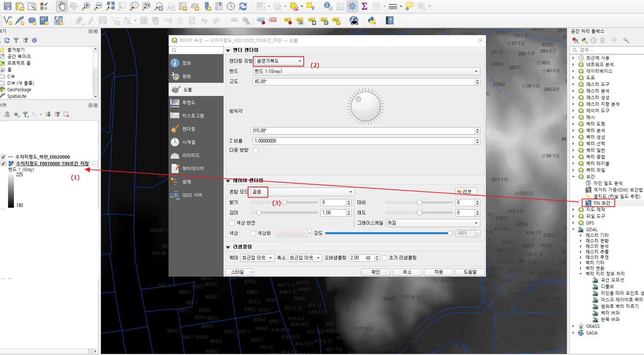Image resolution: width=644 pixels, height=355 pixels.
Task: Select the Pan Map hand tool
Action: tap(62, 6)
